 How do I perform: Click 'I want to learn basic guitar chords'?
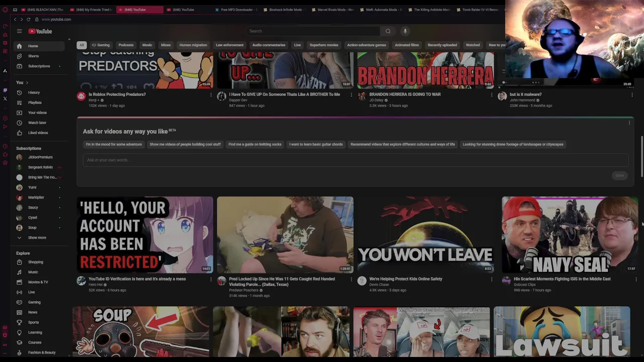point(316,144)
